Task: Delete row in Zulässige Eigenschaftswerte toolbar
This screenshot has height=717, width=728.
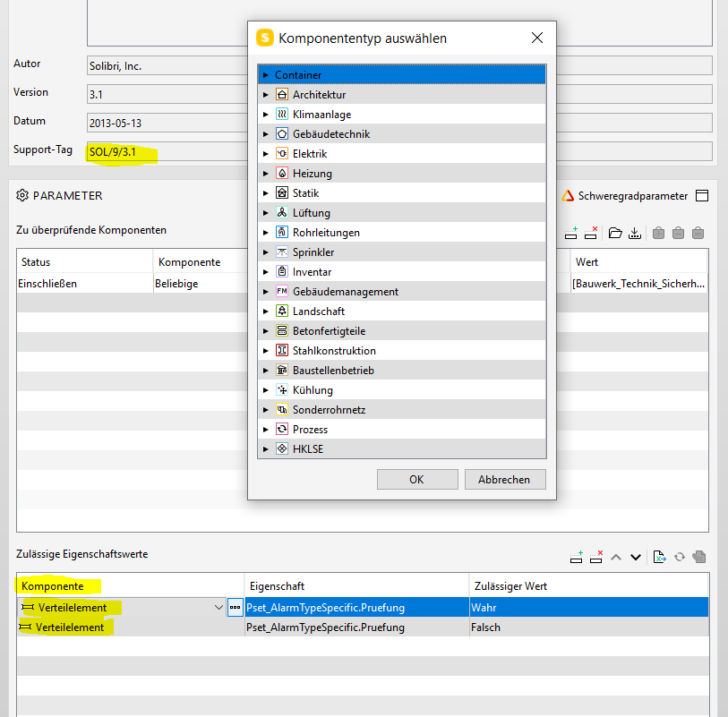Action: (x=596, y=557)
